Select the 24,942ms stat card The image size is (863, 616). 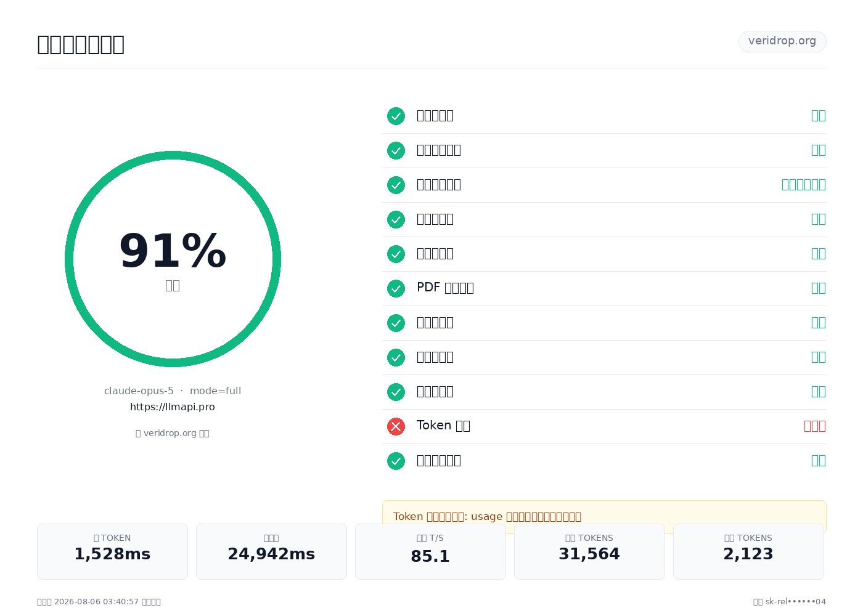tap(271, 551)
